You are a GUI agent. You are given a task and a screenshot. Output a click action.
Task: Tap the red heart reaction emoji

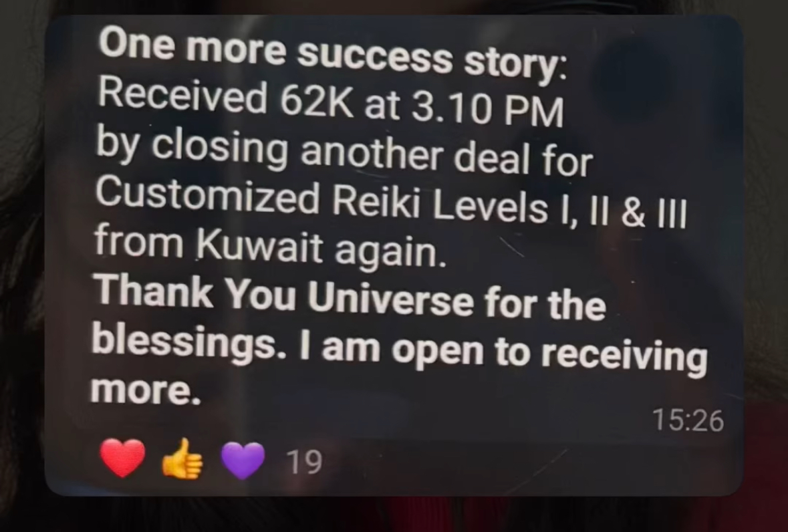[122, 457]
